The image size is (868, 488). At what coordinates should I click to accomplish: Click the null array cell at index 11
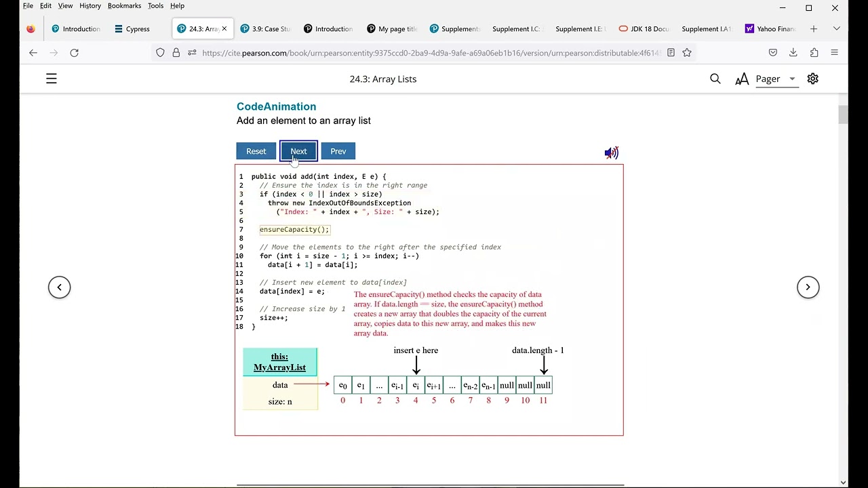(543, 386)
